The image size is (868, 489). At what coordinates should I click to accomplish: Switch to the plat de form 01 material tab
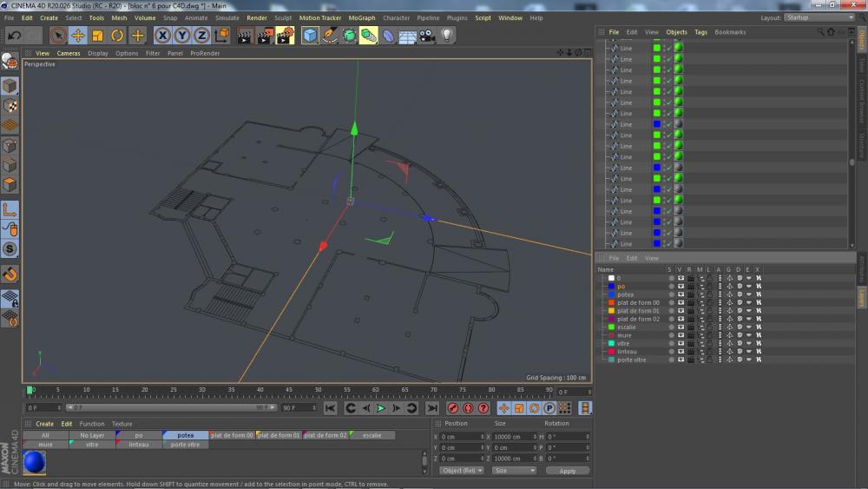point(279,435)
